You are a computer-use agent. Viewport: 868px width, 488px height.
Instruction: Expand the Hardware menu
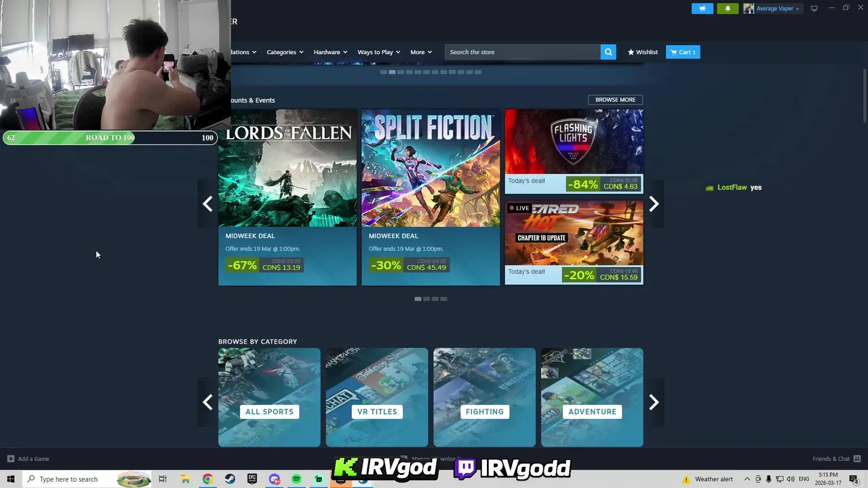pyautogui.click(x=330, y=52)
